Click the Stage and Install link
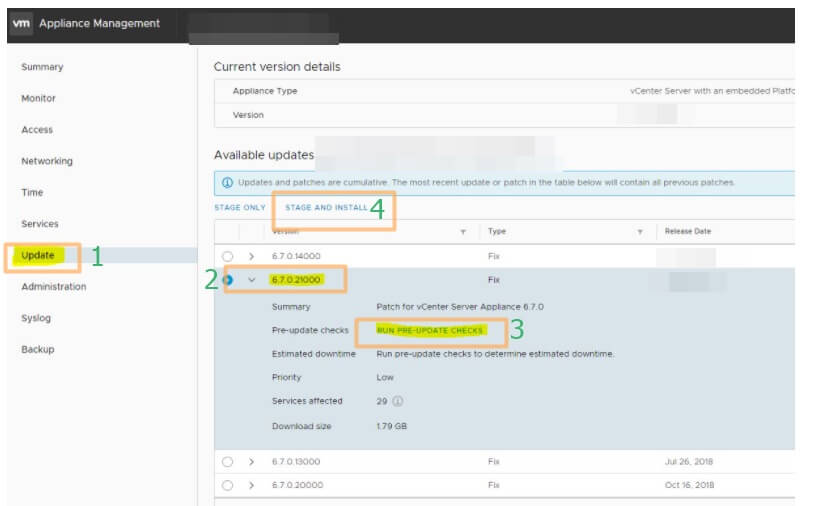Viewport: 816px width, 506px height. (326, 208)
